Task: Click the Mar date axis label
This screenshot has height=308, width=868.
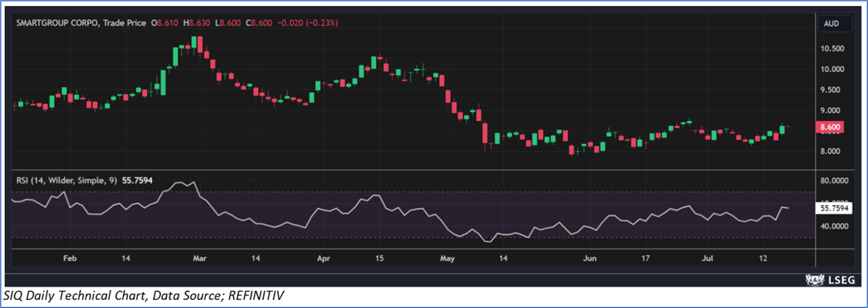Action: pyautogui.click(x=200, y=258)
